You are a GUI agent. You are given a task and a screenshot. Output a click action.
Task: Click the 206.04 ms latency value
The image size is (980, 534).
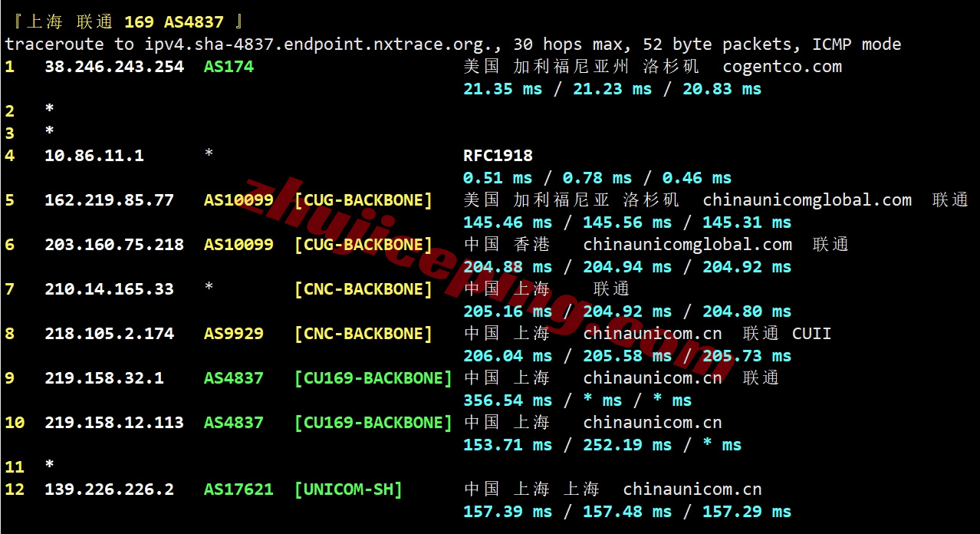pyautogui.click(x=508, y=356)
